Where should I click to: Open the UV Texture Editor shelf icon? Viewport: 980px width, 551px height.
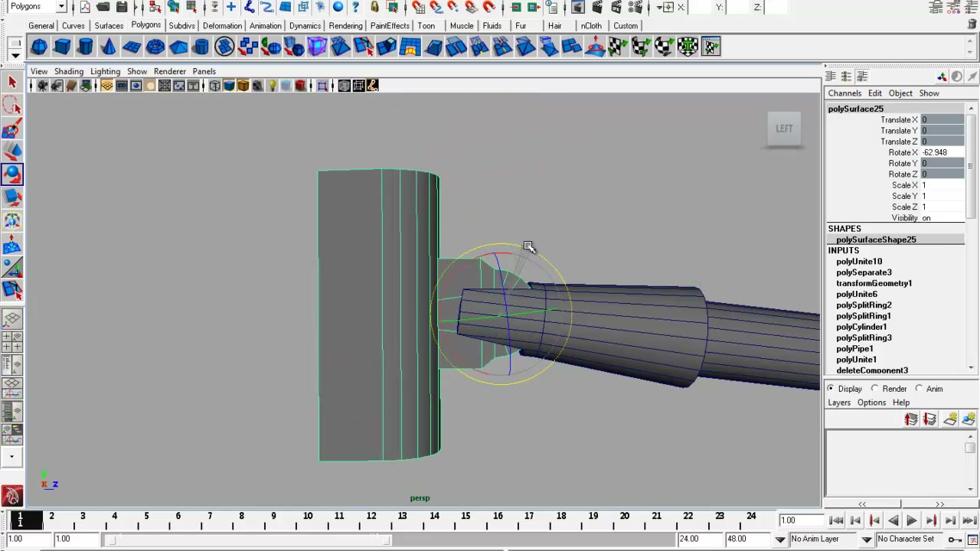click(710, 47)
